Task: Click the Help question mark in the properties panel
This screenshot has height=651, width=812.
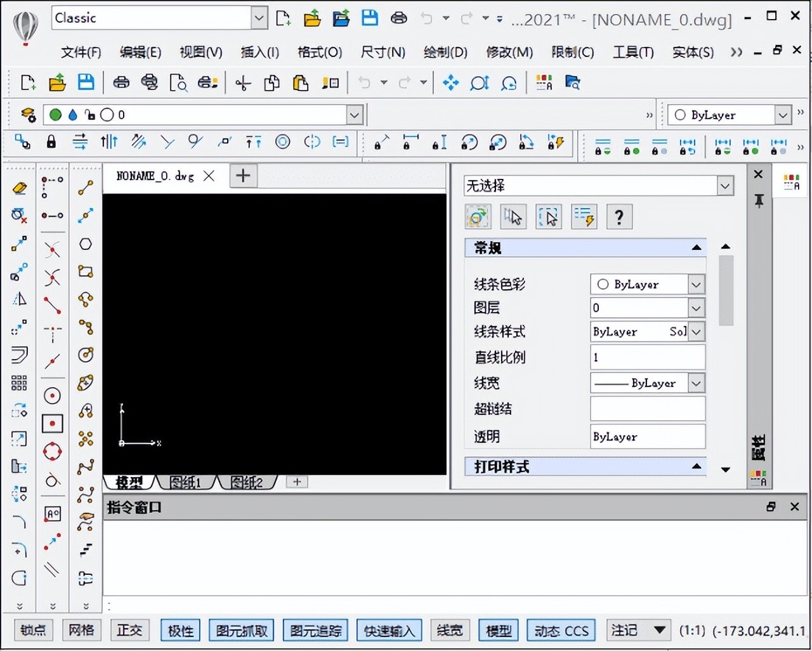Action: pos(619,217)
